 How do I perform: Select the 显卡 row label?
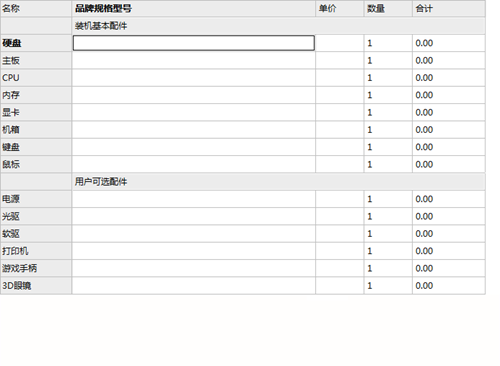[x=36, y=112]
